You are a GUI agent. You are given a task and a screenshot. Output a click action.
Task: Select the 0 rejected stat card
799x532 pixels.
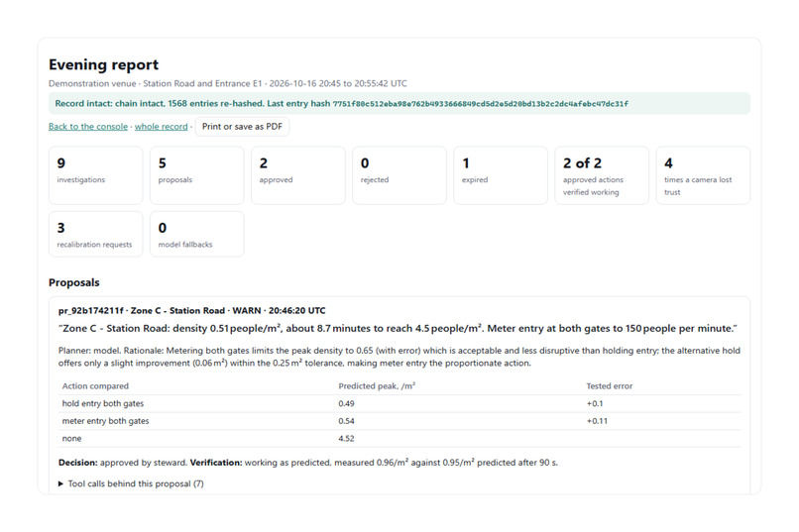pos(399,175)
